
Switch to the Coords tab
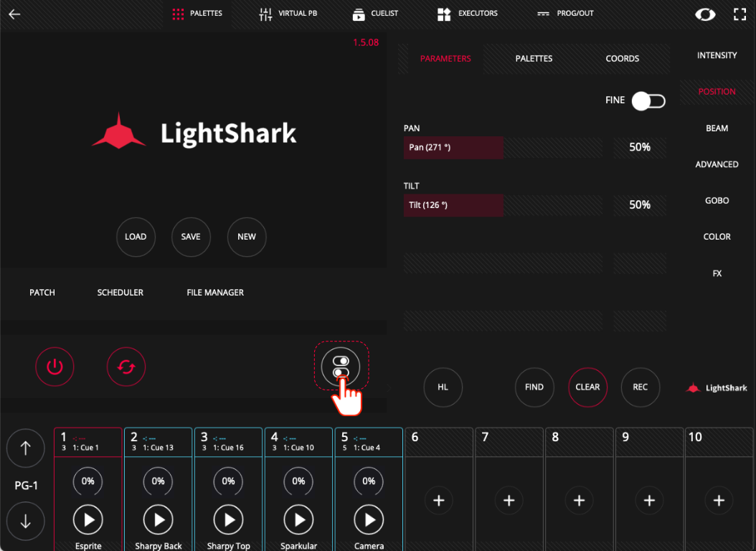coord(623,58)
